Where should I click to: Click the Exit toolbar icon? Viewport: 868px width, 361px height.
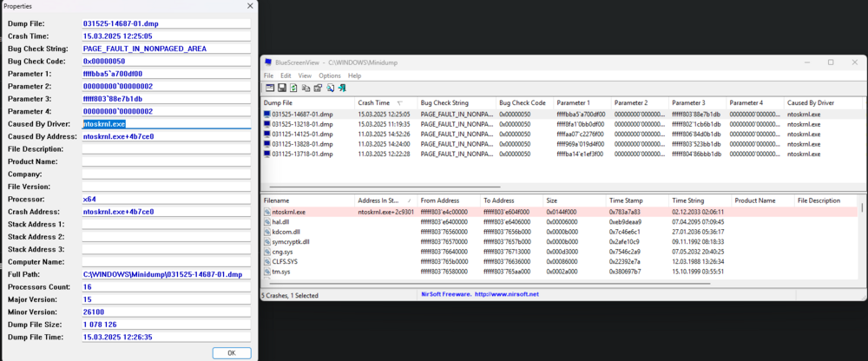[x=342, y=88]
